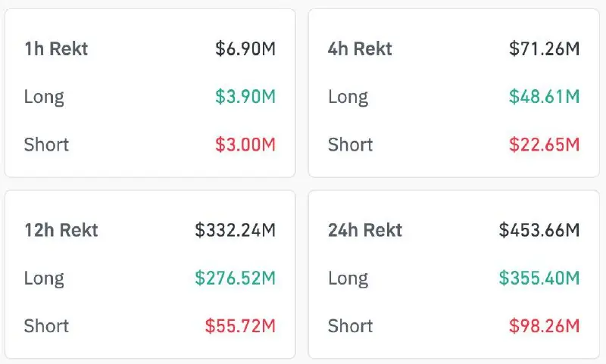Select the 1h Rekt total $6.90M
The image size is (606, 364).
click(245, 49)
